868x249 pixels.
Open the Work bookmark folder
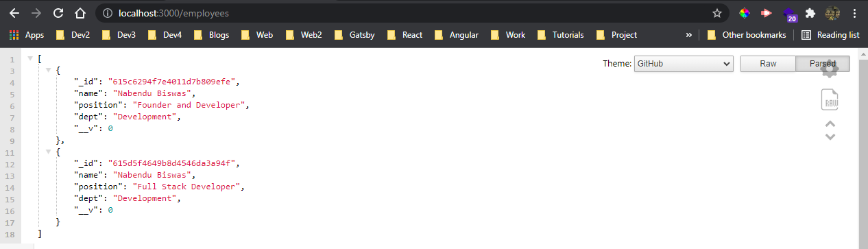(x=507, y=34)
